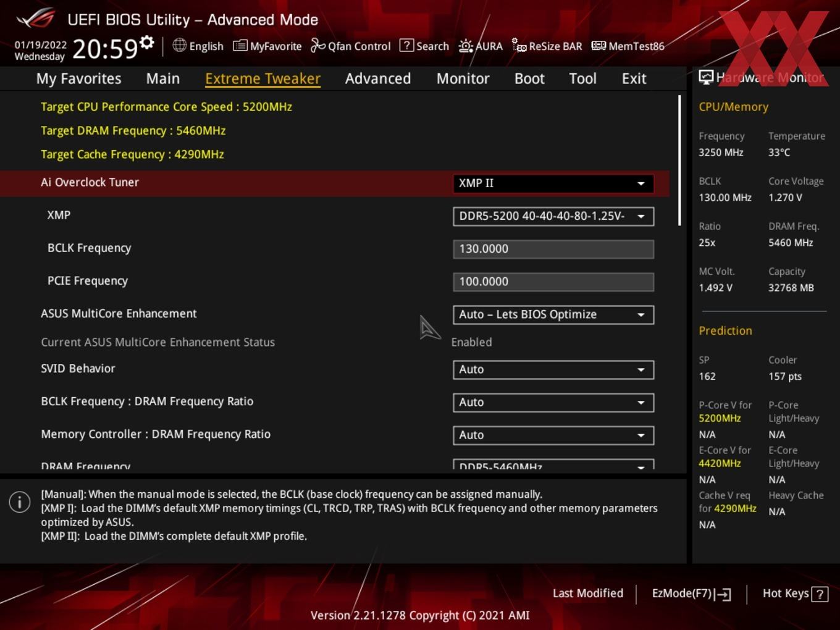Click the 32768 MB capacity value
The width and height of the screenshot is (840, 630).
[x=791, y=287]
